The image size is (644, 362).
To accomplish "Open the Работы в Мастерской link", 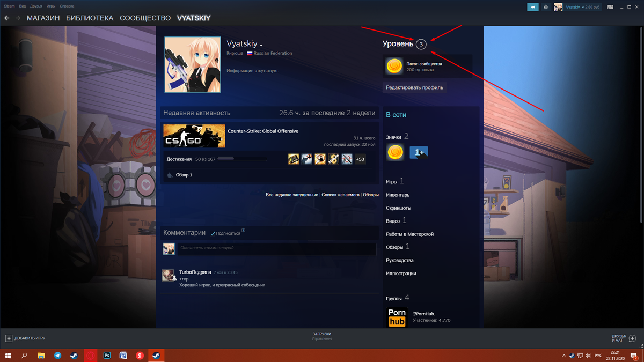I will 410,234.
